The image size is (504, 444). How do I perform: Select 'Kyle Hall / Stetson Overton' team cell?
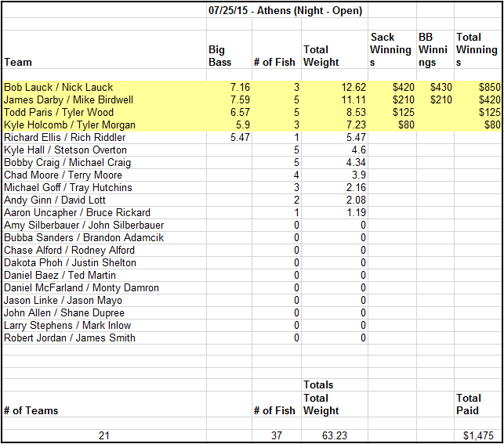[65, 150]
